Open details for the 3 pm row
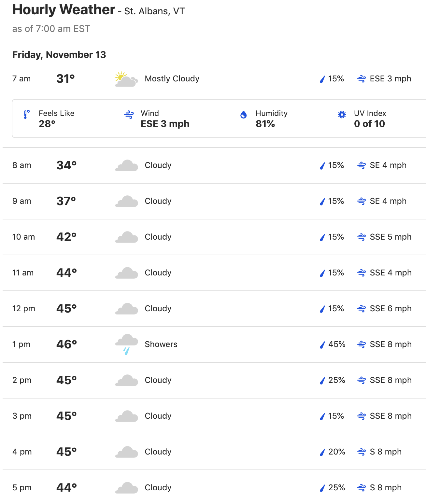This screenshot has width=426, height=504. [214, 416]
